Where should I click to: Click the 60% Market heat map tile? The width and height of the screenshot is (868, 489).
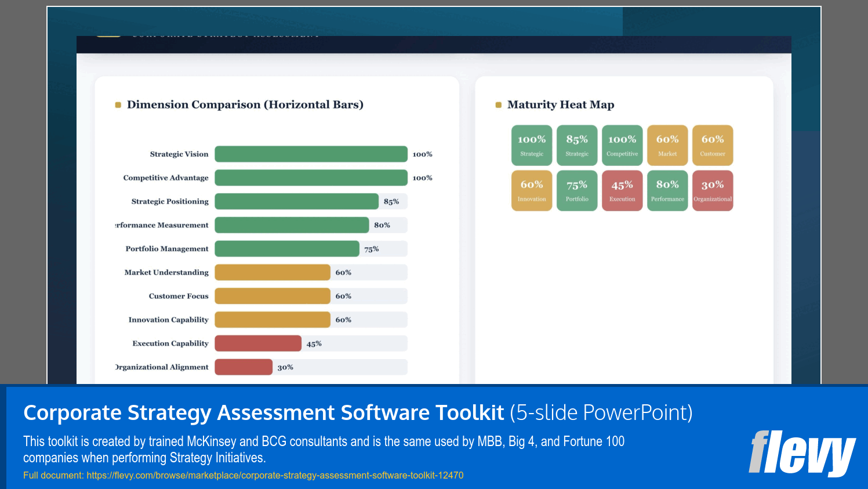667,145
